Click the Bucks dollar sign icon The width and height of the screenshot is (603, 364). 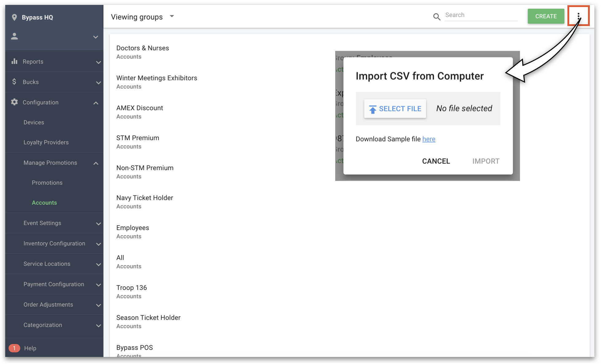pos(14,82)
